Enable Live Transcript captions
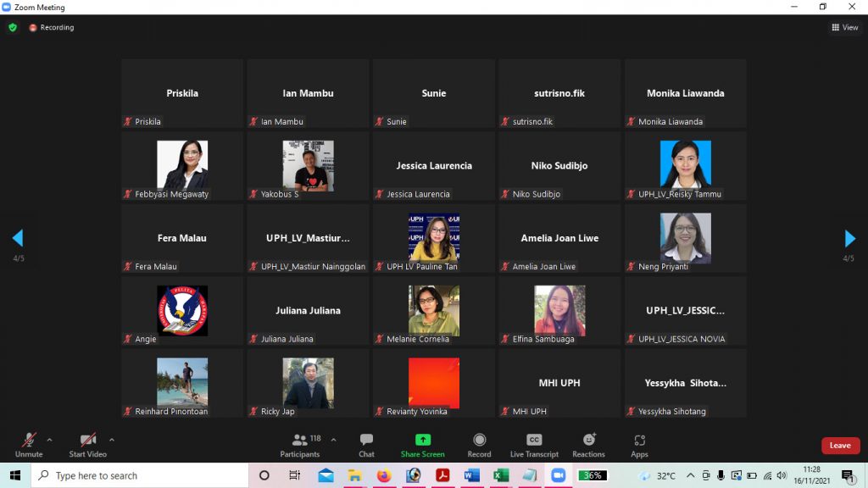 click(534, 444)
